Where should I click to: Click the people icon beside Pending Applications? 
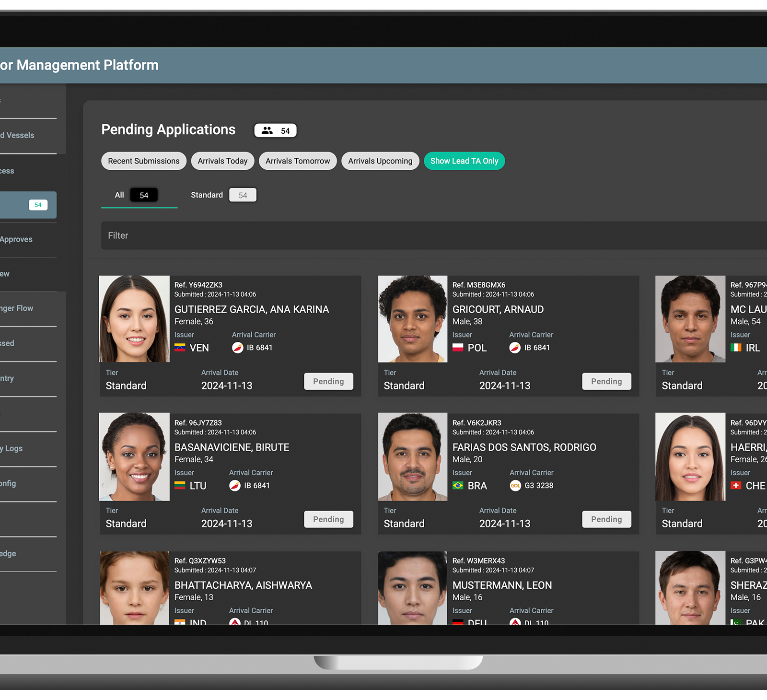click(267, 130)
